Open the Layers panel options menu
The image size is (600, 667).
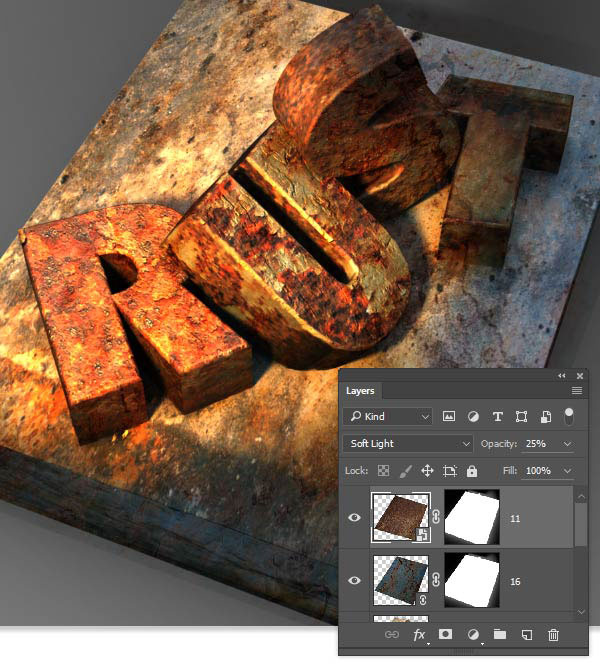[x=576, y=390]
